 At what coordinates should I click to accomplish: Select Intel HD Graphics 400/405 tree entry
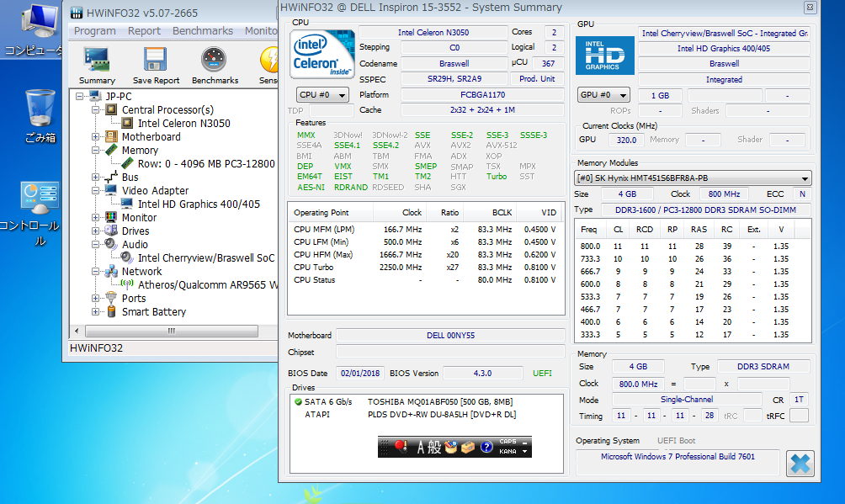[x=199, y=204]
